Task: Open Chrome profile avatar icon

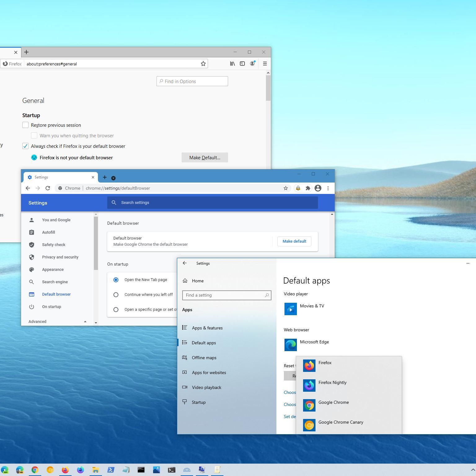Action: coord(318,188)
